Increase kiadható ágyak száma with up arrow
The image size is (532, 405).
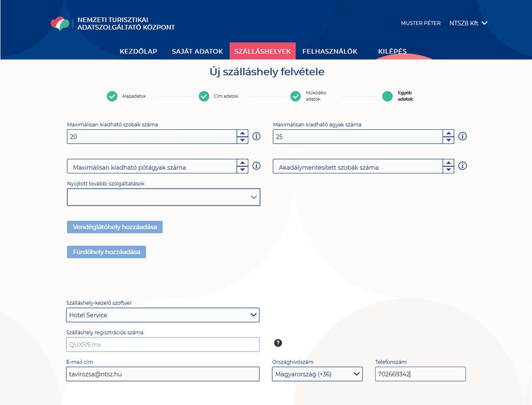448,133
